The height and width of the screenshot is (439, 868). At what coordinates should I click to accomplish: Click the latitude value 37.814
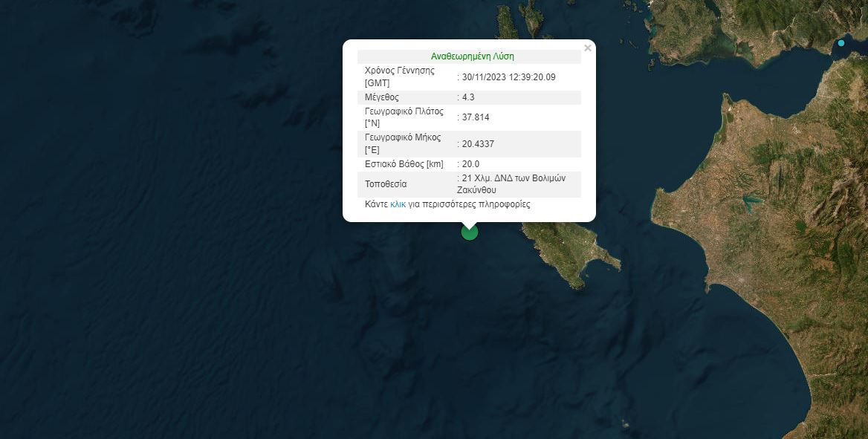[x=475, y=117]
